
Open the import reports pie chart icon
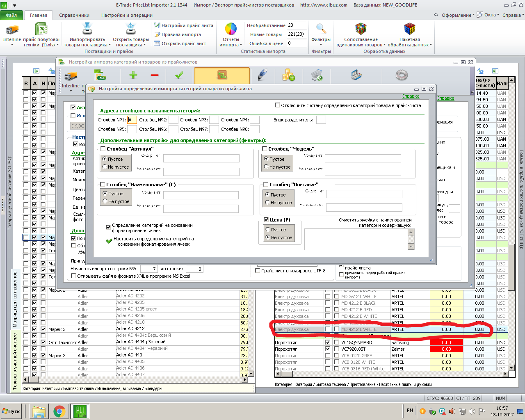pos(231,29)
